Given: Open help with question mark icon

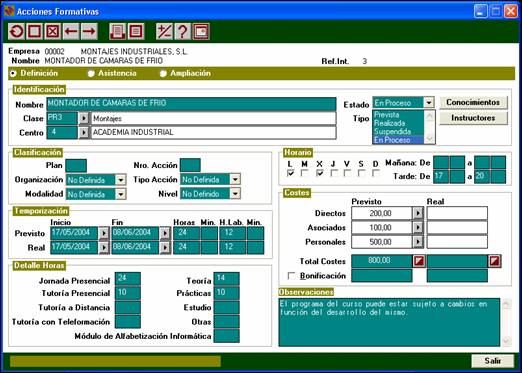Looking at the screenshot, I should pyautogui.click(x=182, y=32).
